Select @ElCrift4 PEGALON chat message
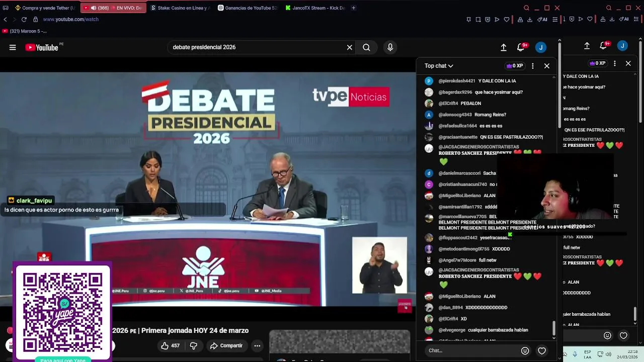The image size is (644, 362). (x=459, y=104)
